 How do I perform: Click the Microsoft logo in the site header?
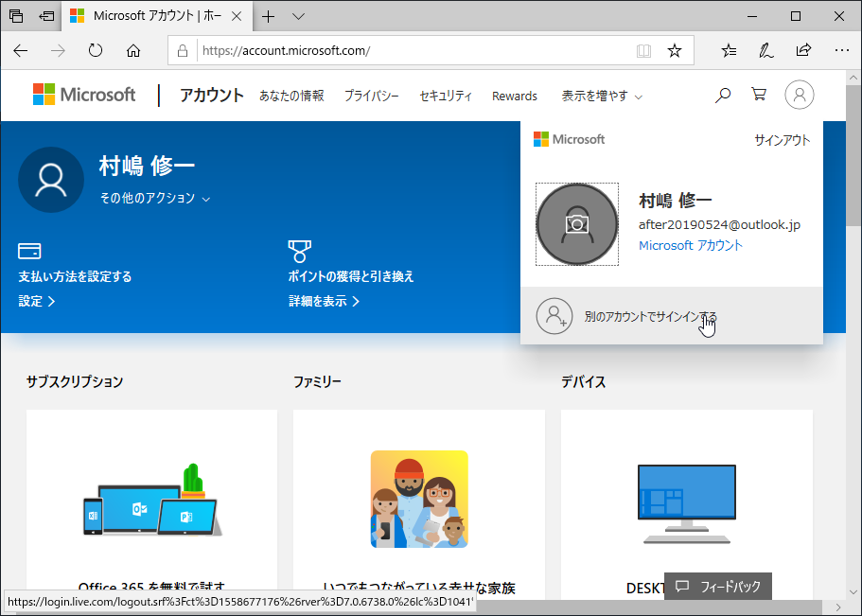pyautogui.click(x=84, y=95)
